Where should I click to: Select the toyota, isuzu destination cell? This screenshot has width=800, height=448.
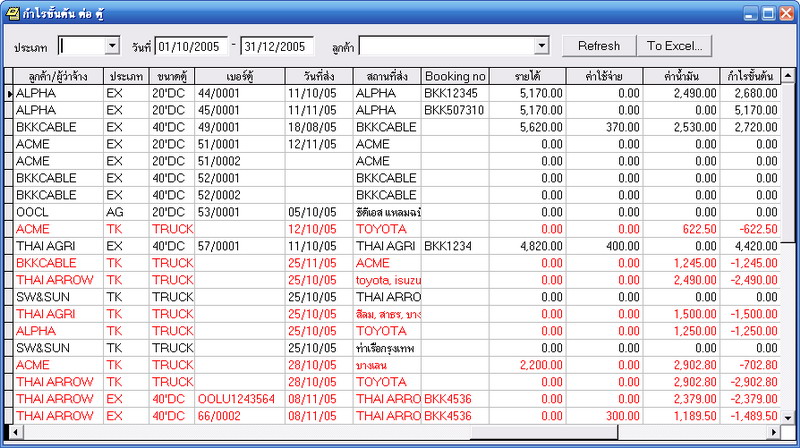tap(387, 280)
